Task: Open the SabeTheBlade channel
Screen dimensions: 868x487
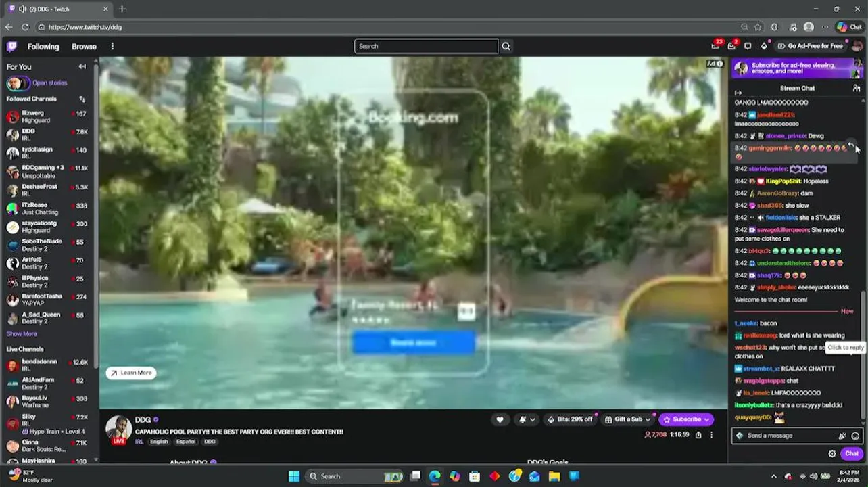Action: pyautogui.click(x=47, y=244)
